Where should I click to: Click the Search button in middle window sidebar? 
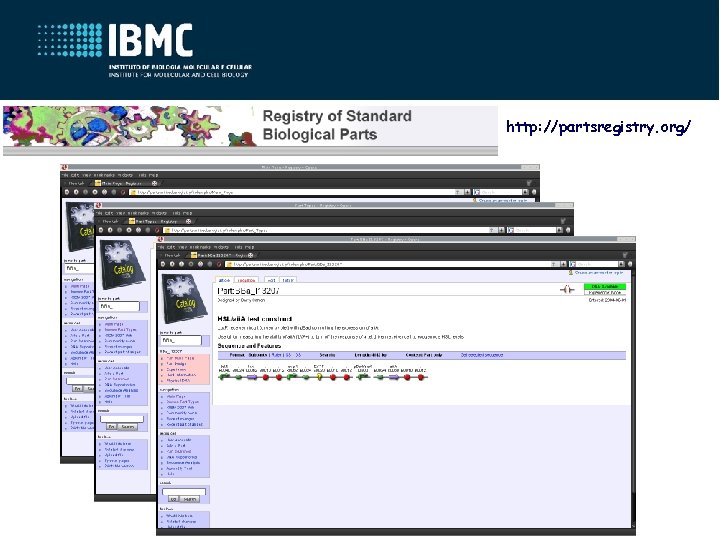[x=127, y=427]
